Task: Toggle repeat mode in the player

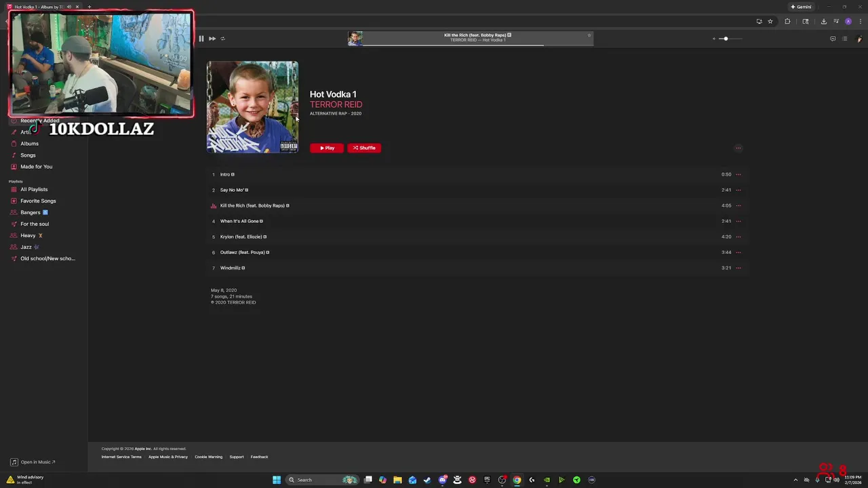Action: (222, 39)
